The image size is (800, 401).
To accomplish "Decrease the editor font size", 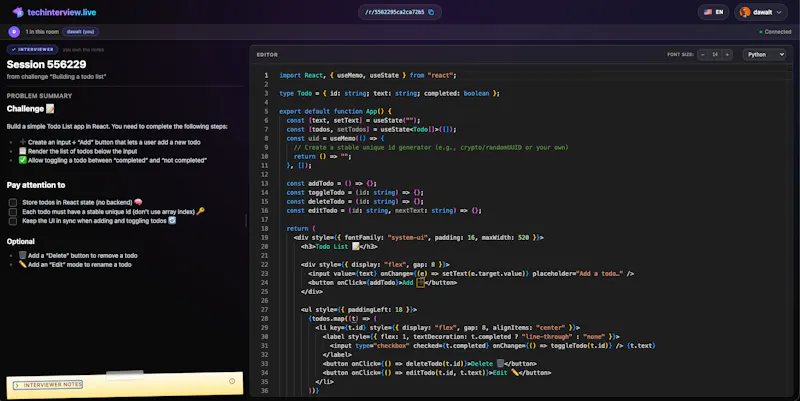I will coord(703,55).
